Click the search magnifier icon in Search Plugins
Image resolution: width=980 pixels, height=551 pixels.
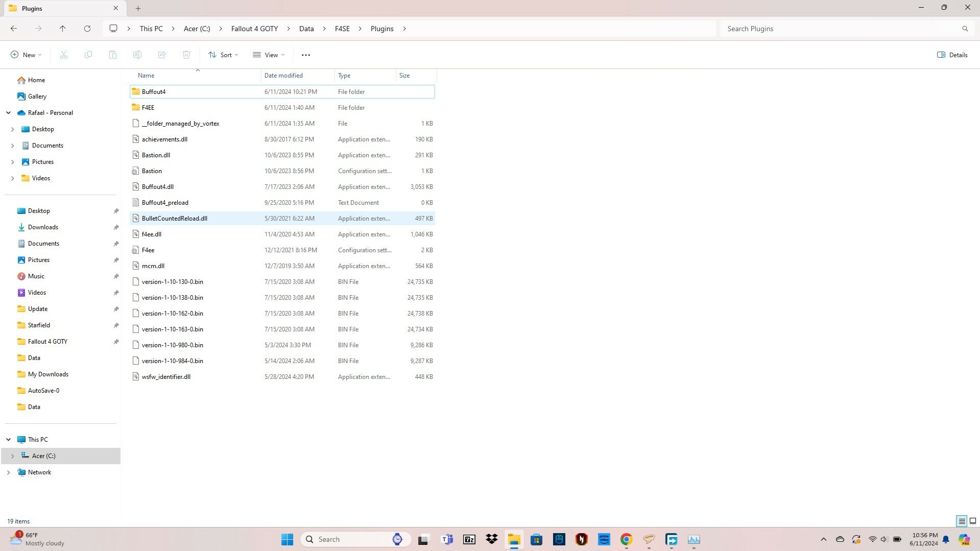[x=965, y=29]
